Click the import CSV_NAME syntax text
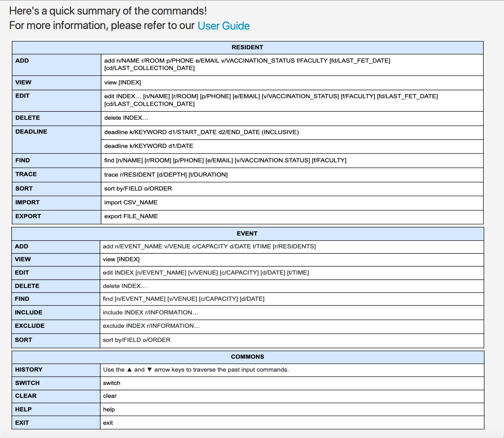This screenshot has height=438, width=504. tap(131, 203)
